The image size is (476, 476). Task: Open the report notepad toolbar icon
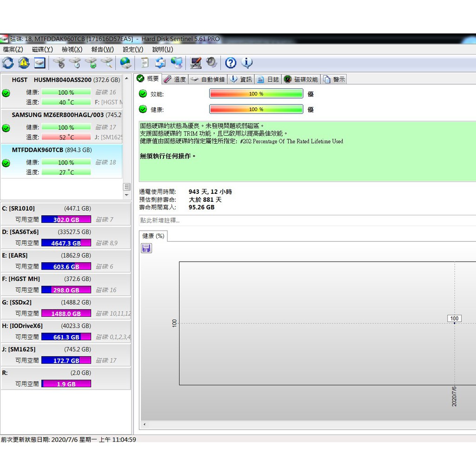145,63
